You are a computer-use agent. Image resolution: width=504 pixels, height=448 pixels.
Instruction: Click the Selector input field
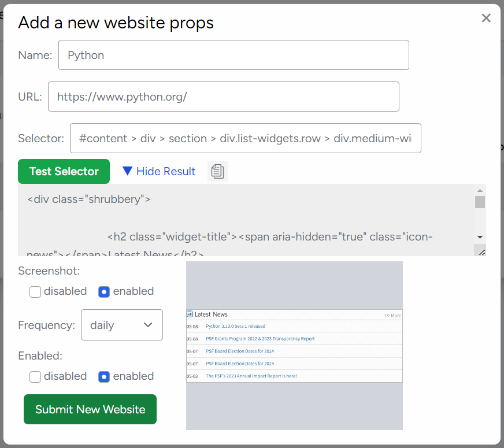coord(246,138)
